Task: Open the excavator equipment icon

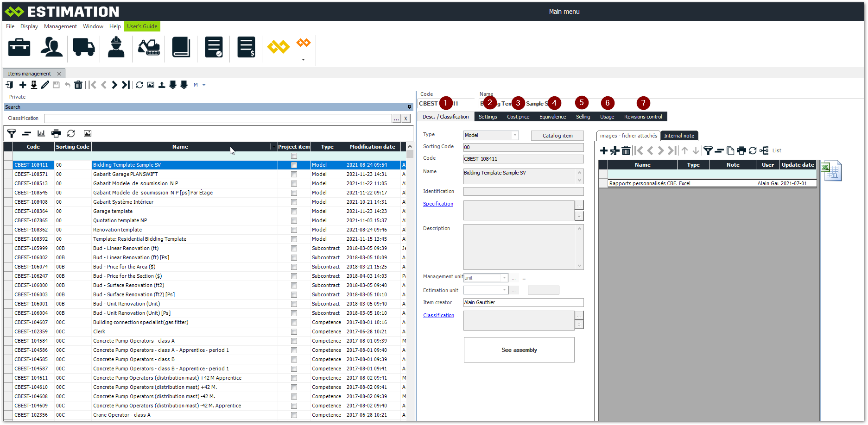Action: click(149, 47)
